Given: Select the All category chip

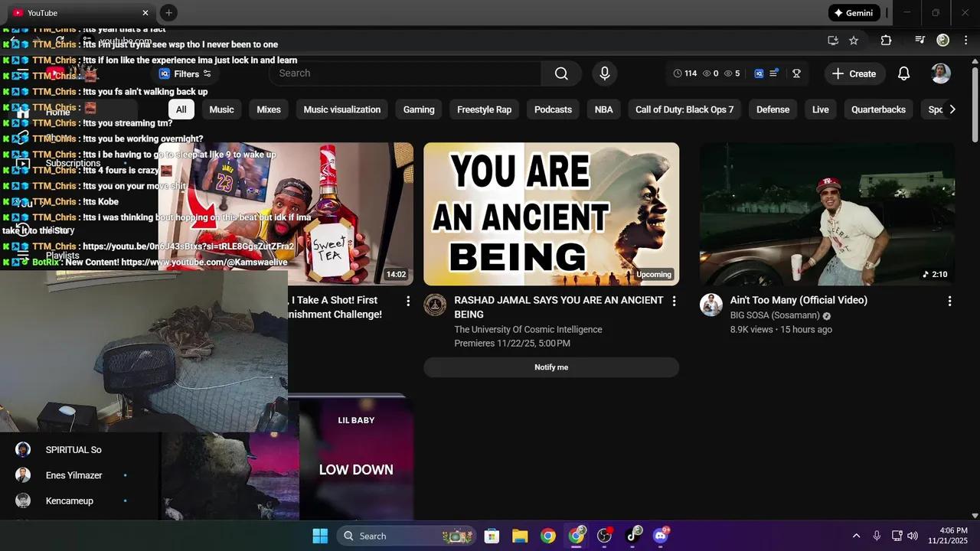Looking at the screenshot, I should click(x=181, y=109).
